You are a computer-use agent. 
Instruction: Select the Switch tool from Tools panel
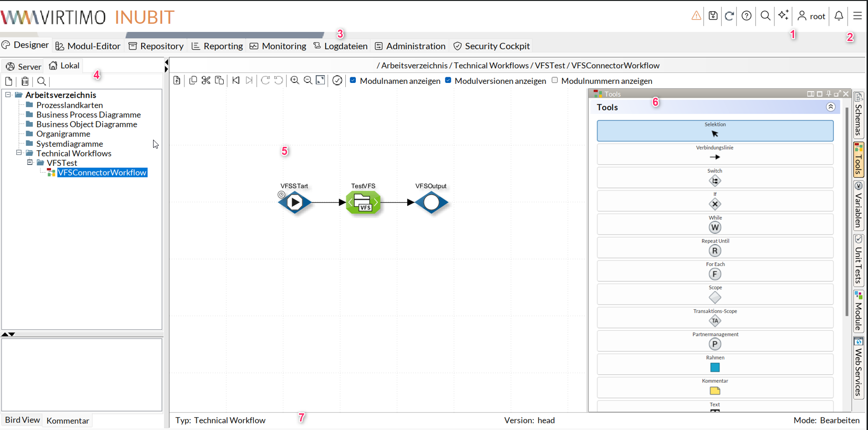[714, 177]
